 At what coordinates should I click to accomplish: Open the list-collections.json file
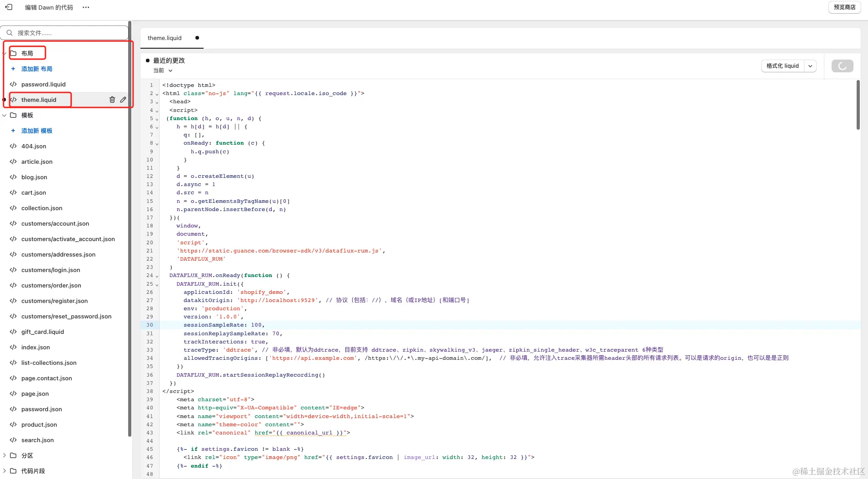click(x=49, y=363)
